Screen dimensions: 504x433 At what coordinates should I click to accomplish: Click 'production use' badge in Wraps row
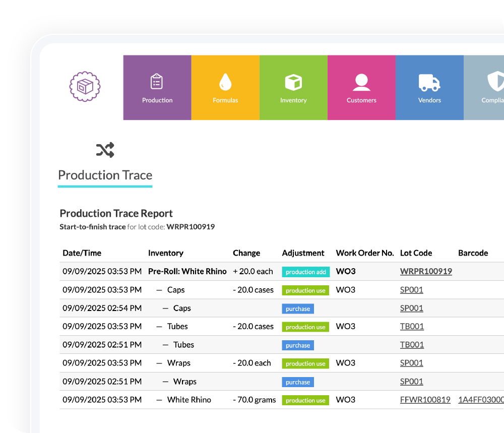point(305,363)
